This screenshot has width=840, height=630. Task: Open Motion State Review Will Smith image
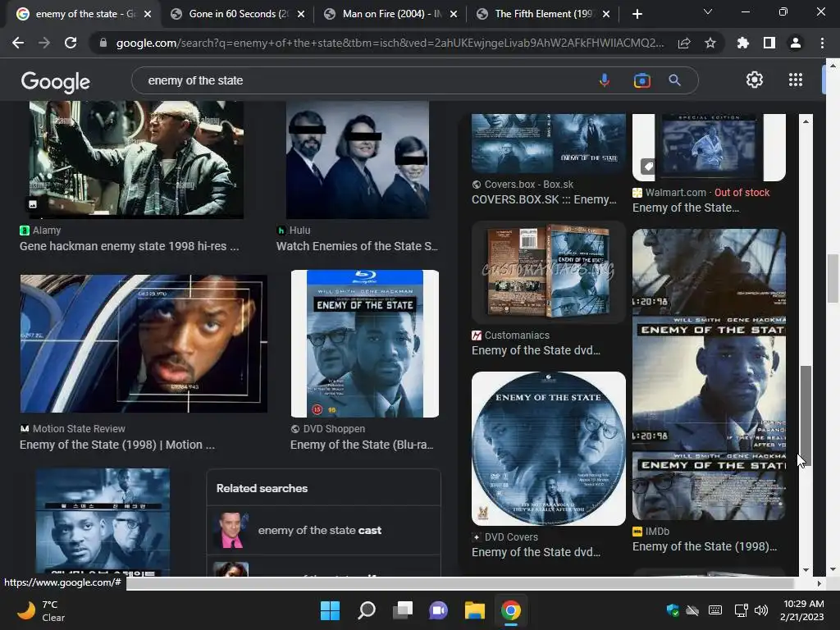click(x=144, y=344)
